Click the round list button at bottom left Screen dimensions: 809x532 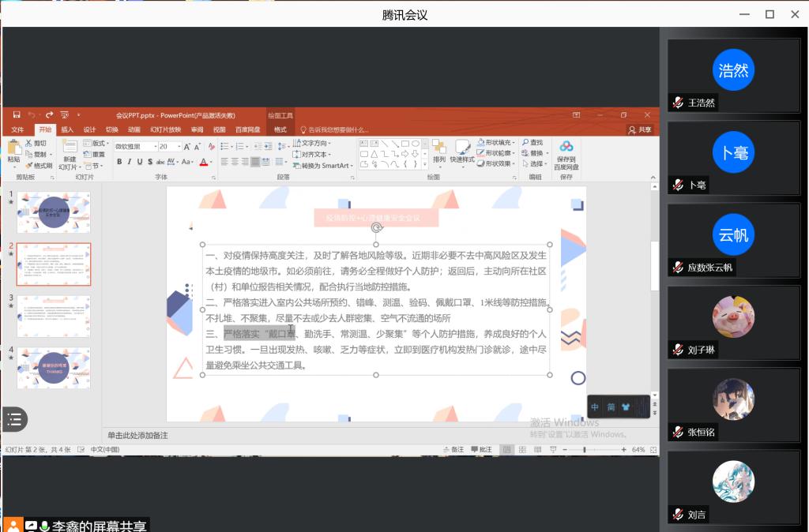[14, 419]
